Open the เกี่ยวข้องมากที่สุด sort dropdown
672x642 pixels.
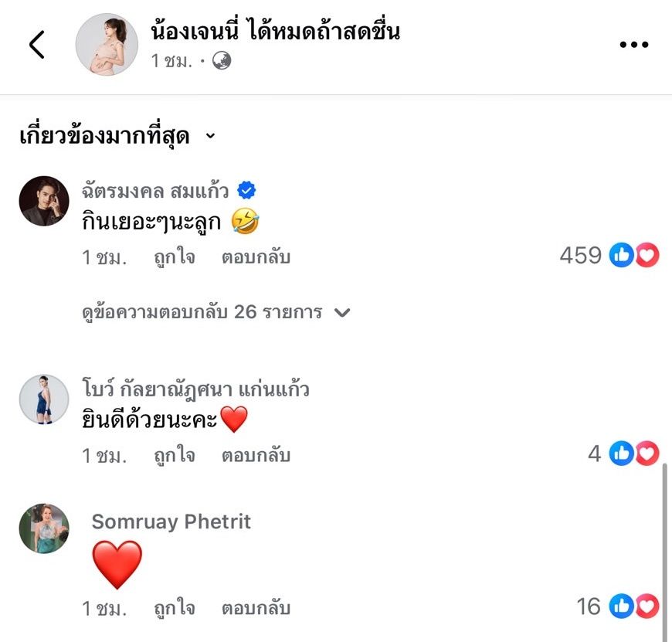(x=117, y=137)
